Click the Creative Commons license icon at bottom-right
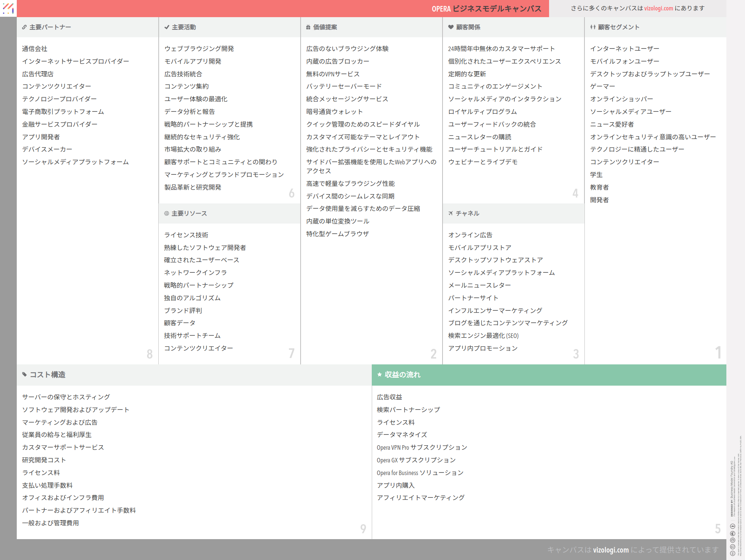Screen dimensions: 745x560 point(732,553)
